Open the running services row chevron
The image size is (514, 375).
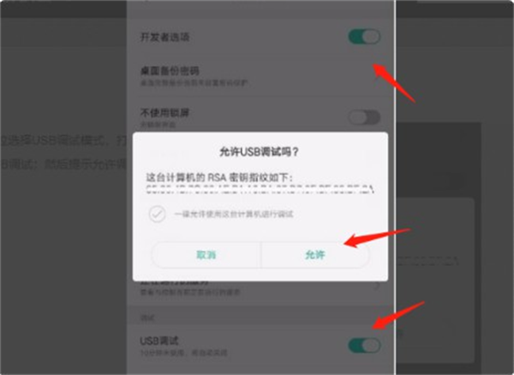tap(377, 286)
